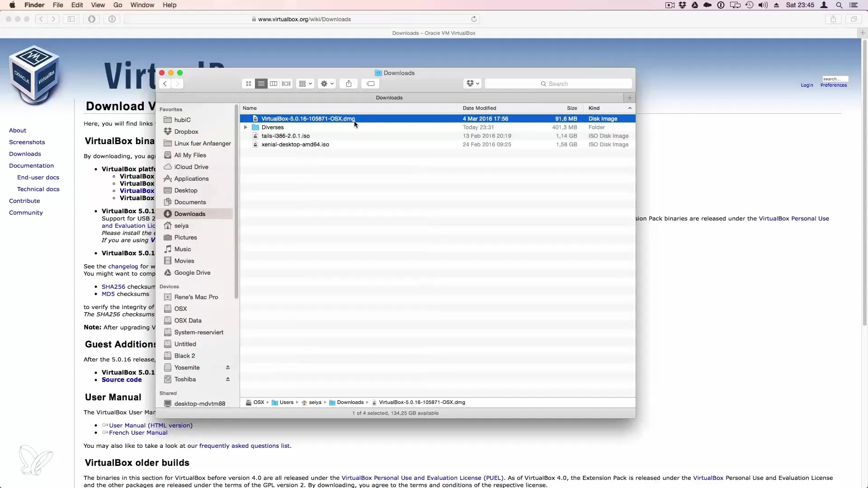Screen dimensions: 868x488
Task: Eject the Yosemite volume
Action: pyautogui.click(x=228, y=367)
